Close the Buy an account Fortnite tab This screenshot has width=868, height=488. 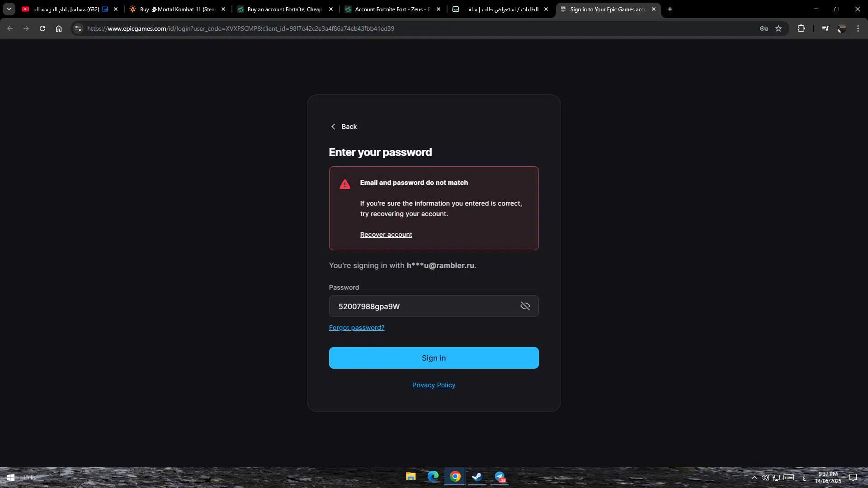pos(331,9)
